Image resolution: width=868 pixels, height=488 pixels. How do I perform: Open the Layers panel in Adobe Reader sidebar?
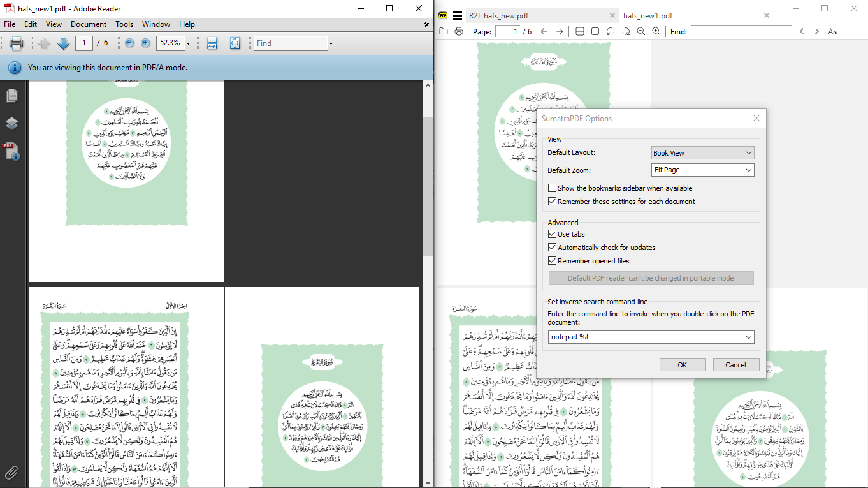tap(11, 123)
